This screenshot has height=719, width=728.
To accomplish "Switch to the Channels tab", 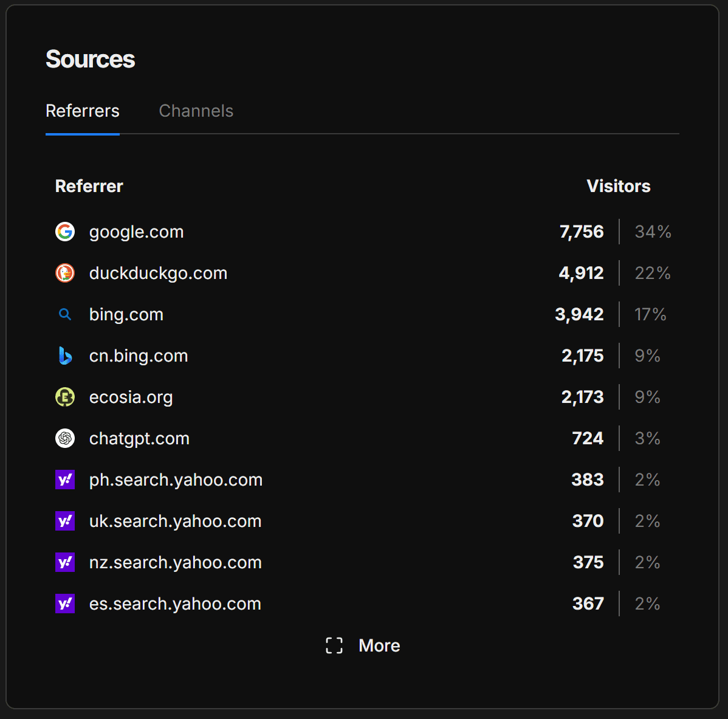I will point(196,111).
